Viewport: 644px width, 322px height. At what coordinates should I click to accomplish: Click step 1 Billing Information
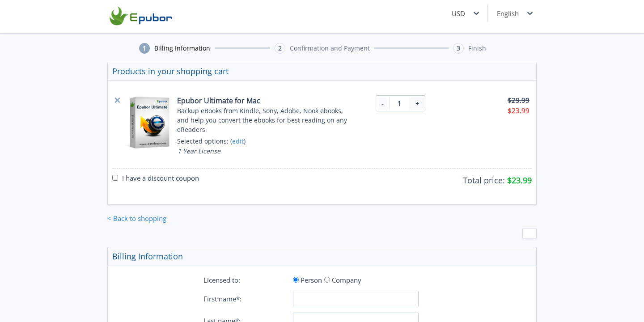click(x=174, y=48)
